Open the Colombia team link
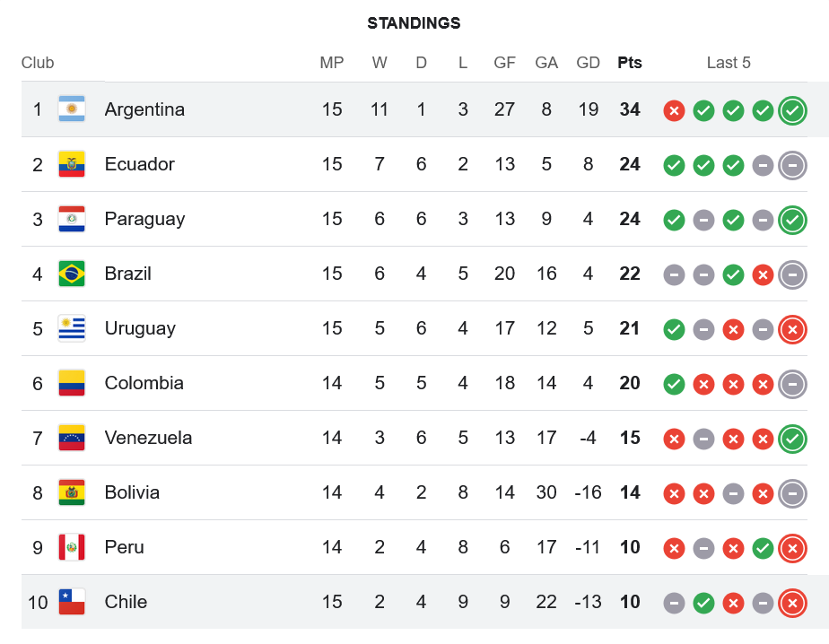The image size is (829, 644). pyautogui.click(x=144, y=383)
